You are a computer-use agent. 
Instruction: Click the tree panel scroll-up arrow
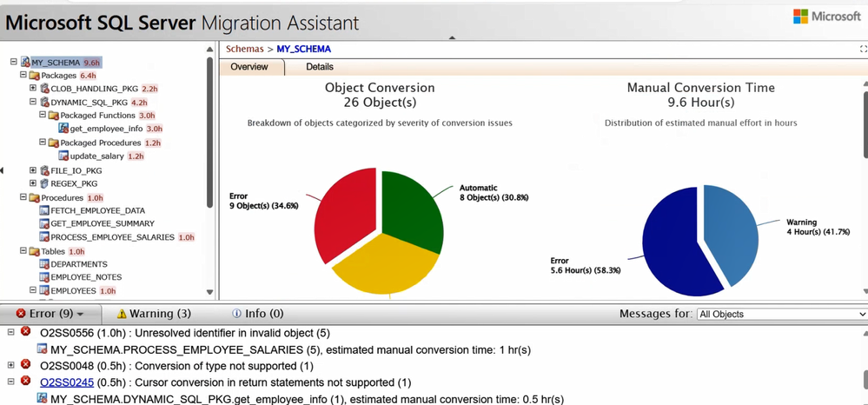click(209, 49)
